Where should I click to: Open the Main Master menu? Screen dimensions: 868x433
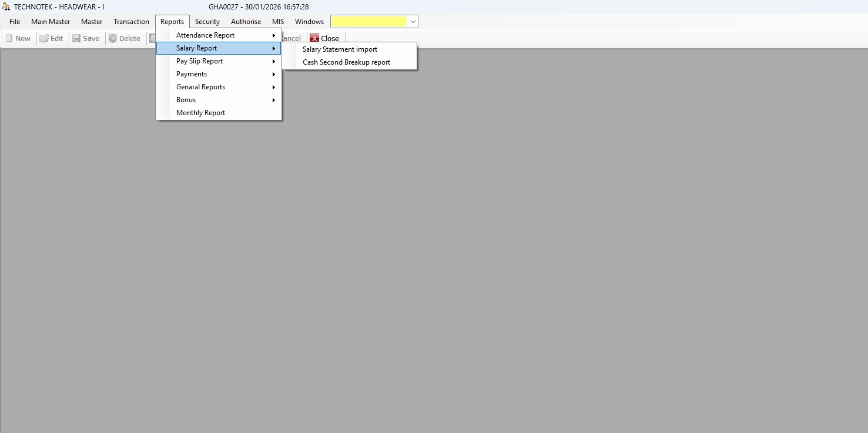(51, 22)
